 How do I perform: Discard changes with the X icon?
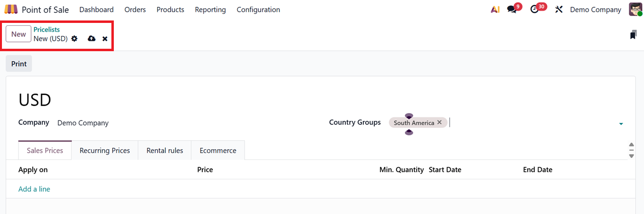point(105,39)
